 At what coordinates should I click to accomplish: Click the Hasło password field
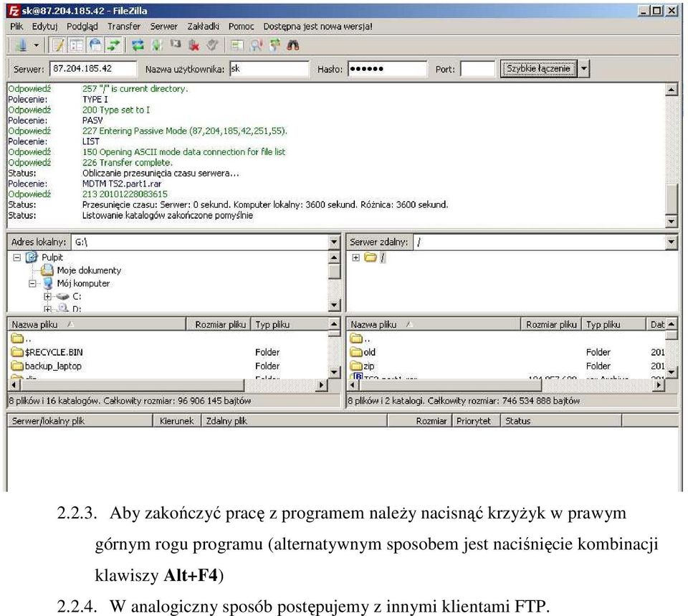(387, 69)
